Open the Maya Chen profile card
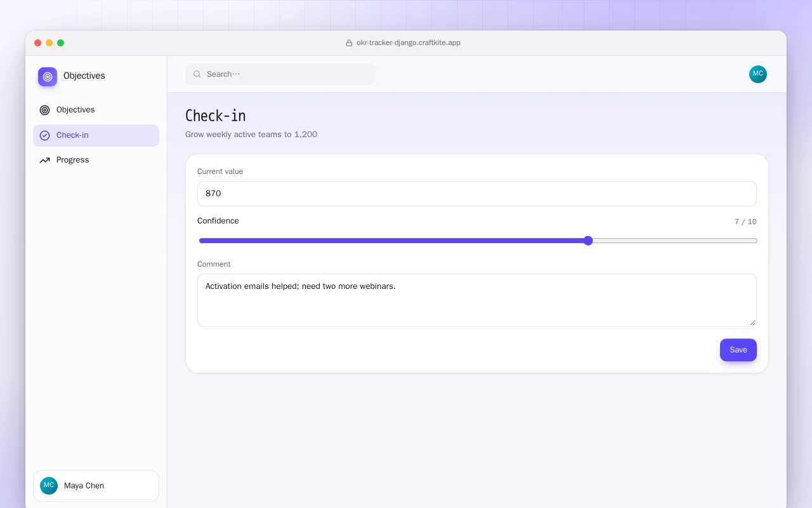 96,486
